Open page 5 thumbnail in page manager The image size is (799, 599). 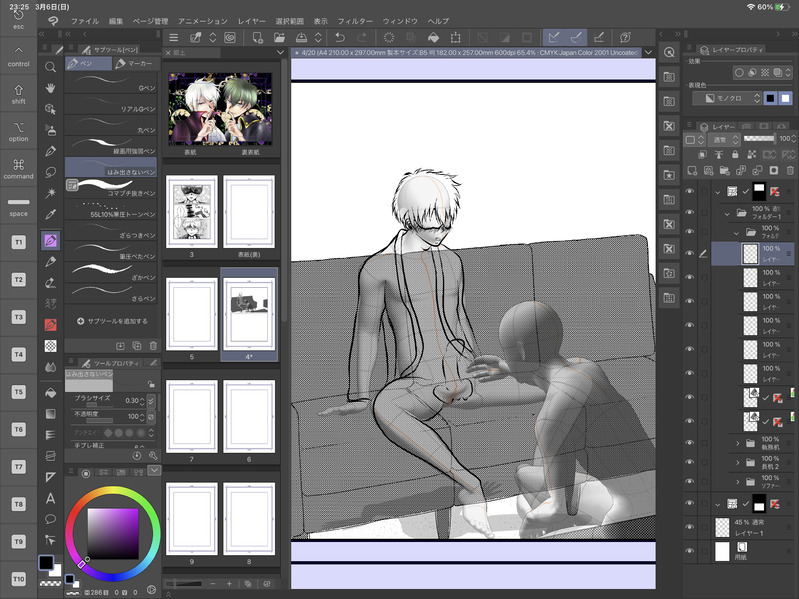[x=192, y=314]
